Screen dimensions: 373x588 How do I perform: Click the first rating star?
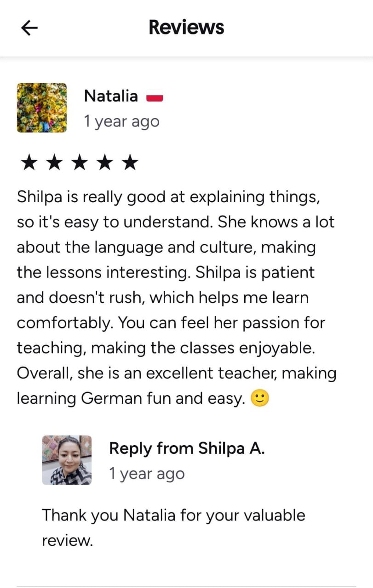(29, 162)
